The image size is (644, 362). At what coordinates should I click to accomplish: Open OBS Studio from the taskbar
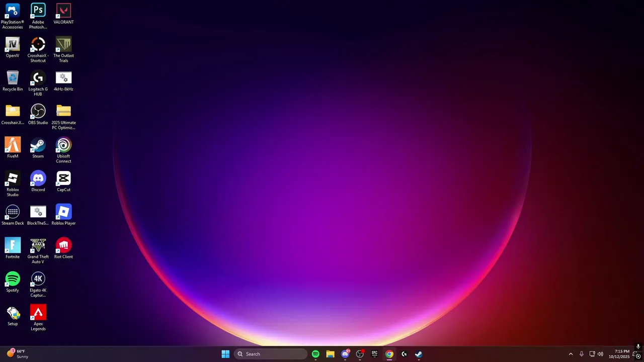[x=360, y=354]
